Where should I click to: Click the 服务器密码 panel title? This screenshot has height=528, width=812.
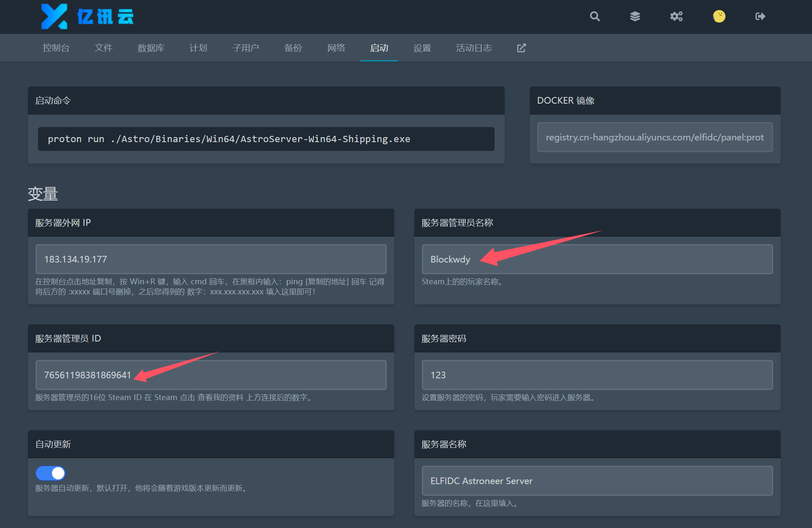(444, 339)
